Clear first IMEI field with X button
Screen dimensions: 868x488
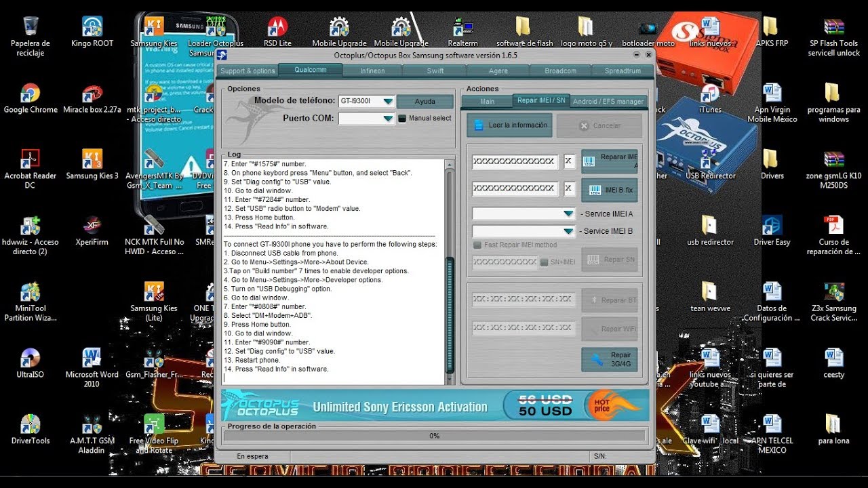(x=570, y=161)
